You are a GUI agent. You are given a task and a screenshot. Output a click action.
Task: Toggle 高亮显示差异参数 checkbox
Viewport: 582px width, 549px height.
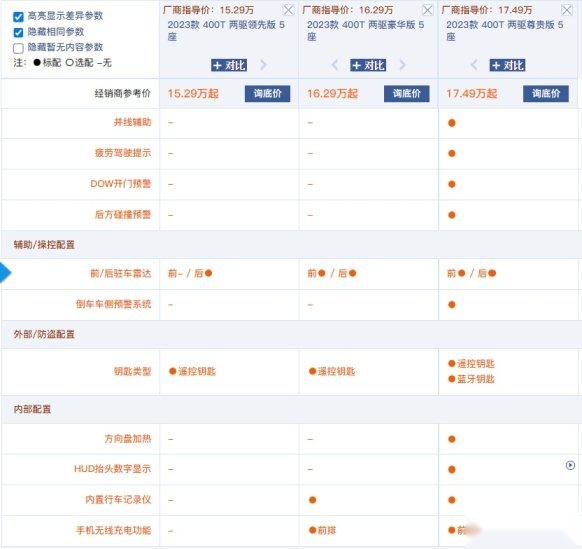[18, 16]
